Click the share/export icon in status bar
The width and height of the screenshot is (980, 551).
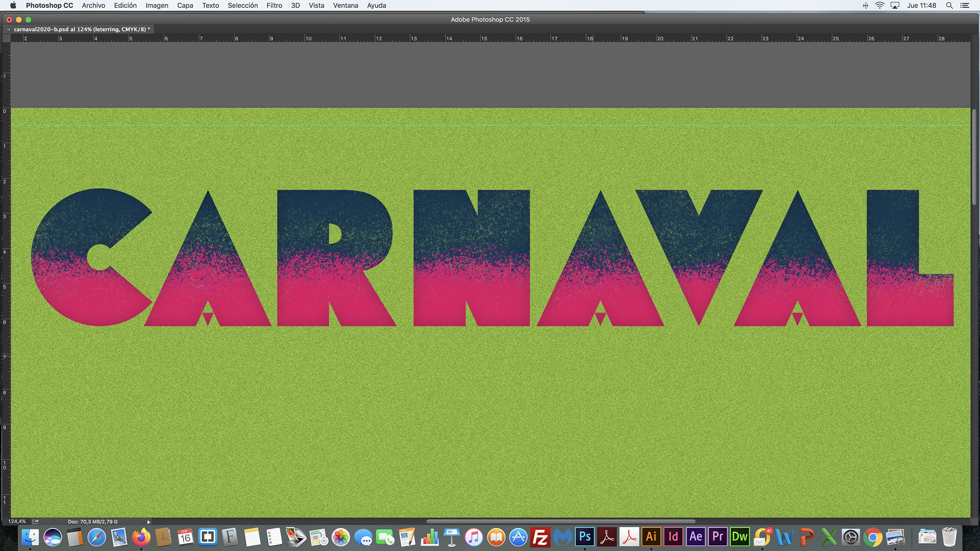[36, 521]
